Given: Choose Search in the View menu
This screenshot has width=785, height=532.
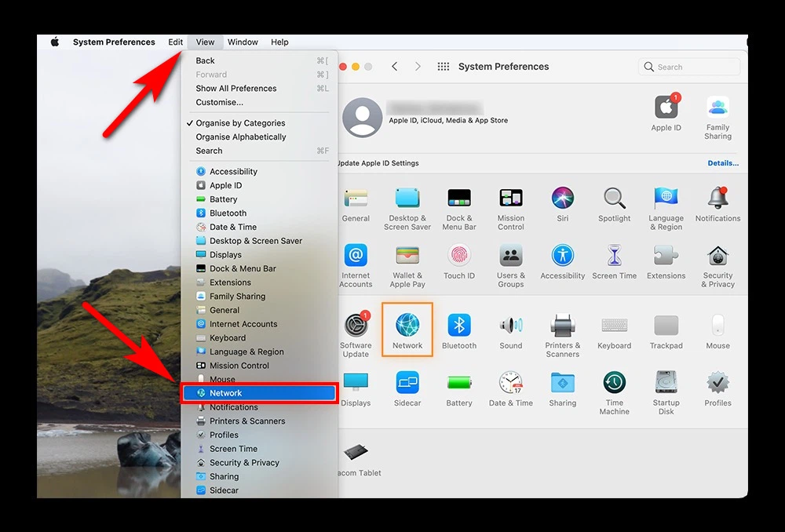Looking at the screenshot, I should (x=259, y=151).
